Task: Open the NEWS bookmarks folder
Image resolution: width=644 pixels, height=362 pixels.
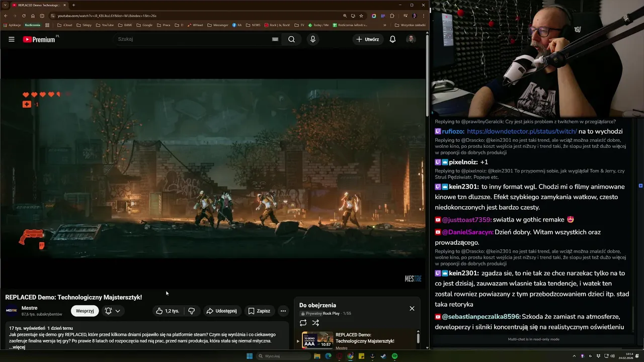Action: coord(253,25)
